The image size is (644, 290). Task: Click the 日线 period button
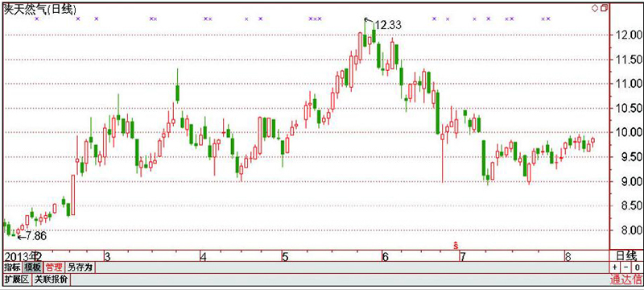pos(626,256)
